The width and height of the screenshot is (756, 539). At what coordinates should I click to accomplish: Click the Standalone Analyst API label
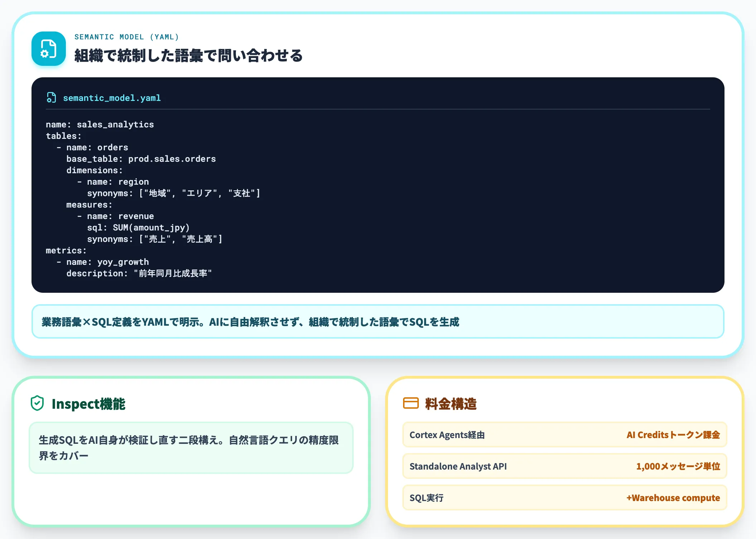458,466
